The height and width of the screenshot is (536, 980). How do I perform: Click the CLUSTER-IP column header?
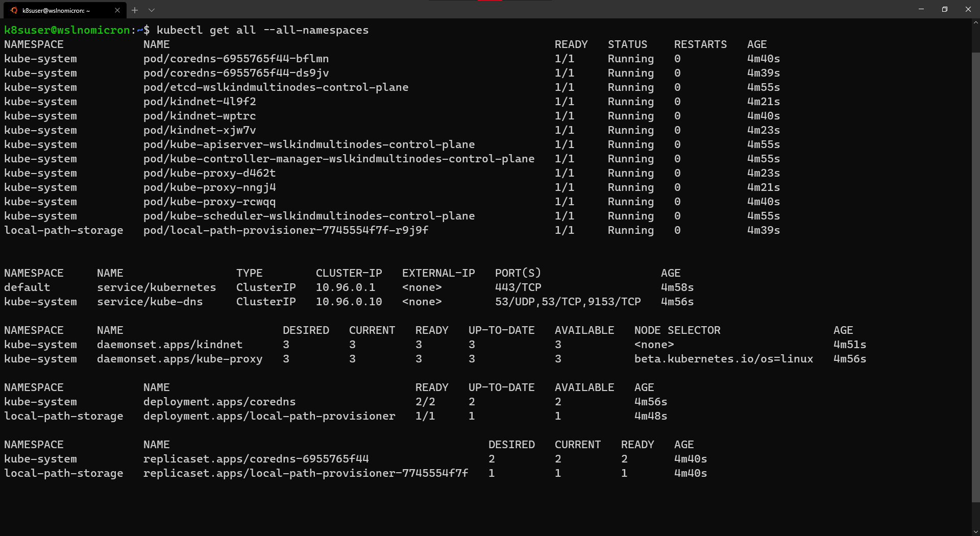pyautogui.click(x=349, y=273)
